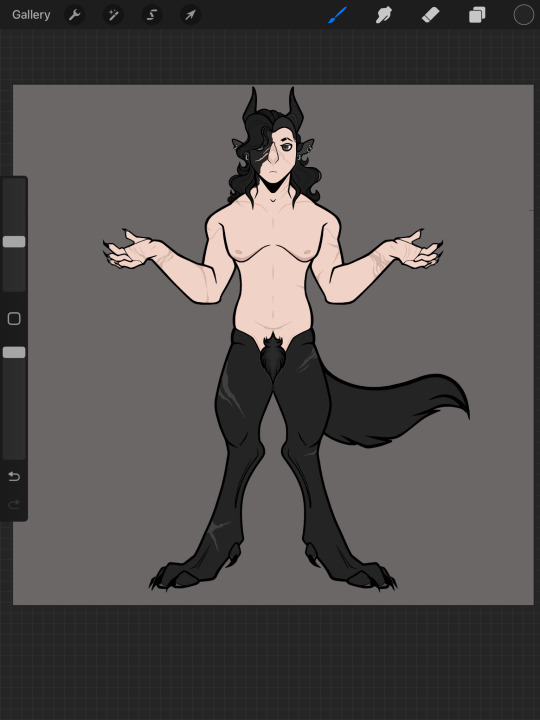The height and width of the screenshot is (720, 540).
Task: Click the brush size slider handle
Action: click(14, 242)
